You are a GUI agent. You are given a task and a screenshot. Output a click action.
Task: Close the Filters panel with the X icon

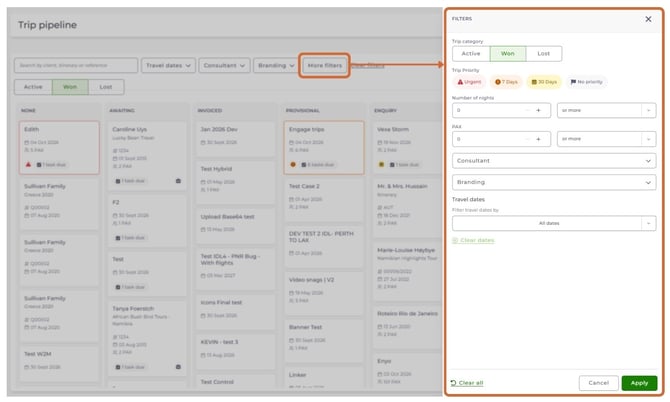pyautogui.click(x=648, y=19)
